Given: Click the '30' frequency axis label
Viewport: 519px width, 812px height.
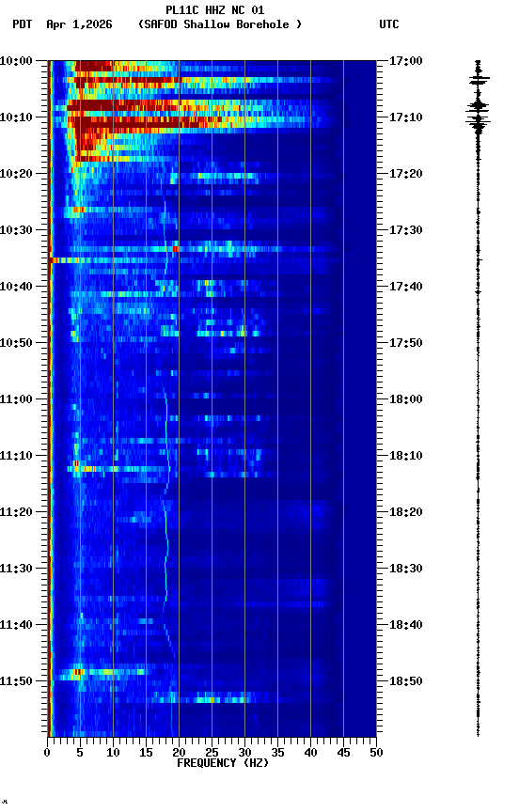Looking at the screenshot, I should 244,753.
